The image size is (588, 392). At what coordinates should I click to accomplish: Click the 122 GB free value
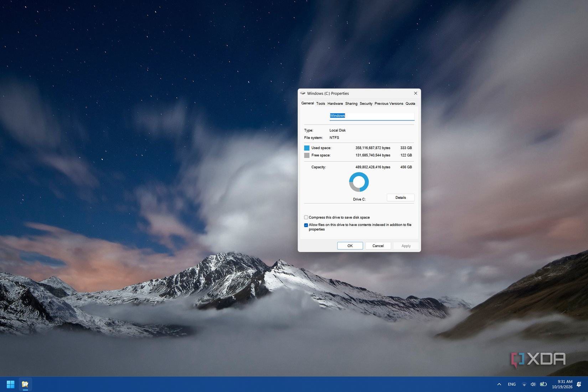tap(406, 155)
